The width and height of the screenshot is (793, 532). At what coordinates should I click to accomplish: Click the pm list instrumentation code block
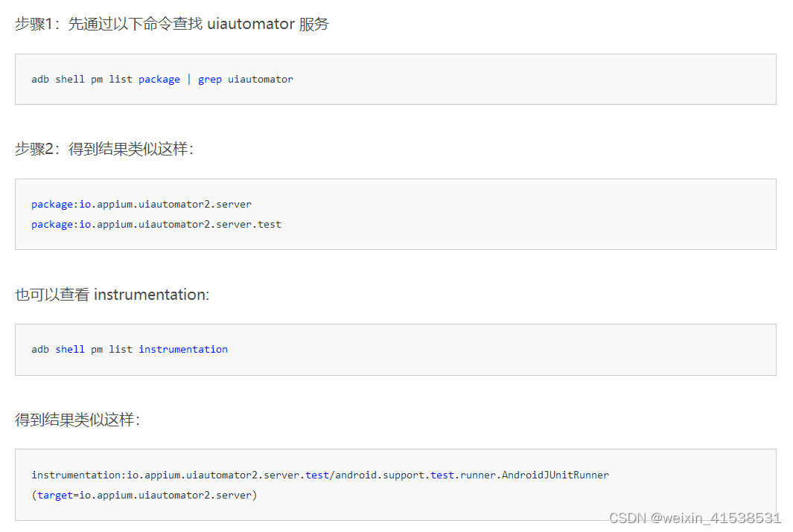(395, 349)
